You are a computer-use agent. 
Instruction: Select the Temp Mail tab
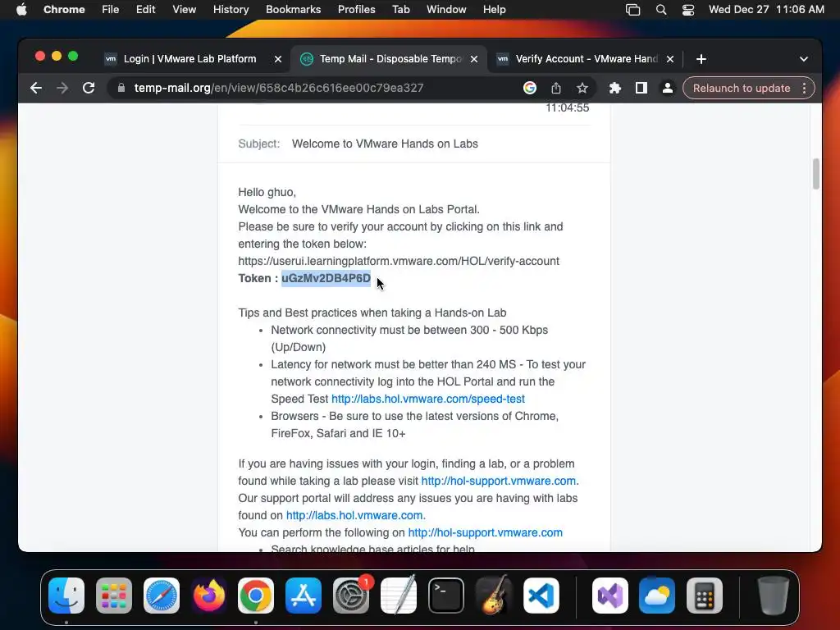point(390,59)
